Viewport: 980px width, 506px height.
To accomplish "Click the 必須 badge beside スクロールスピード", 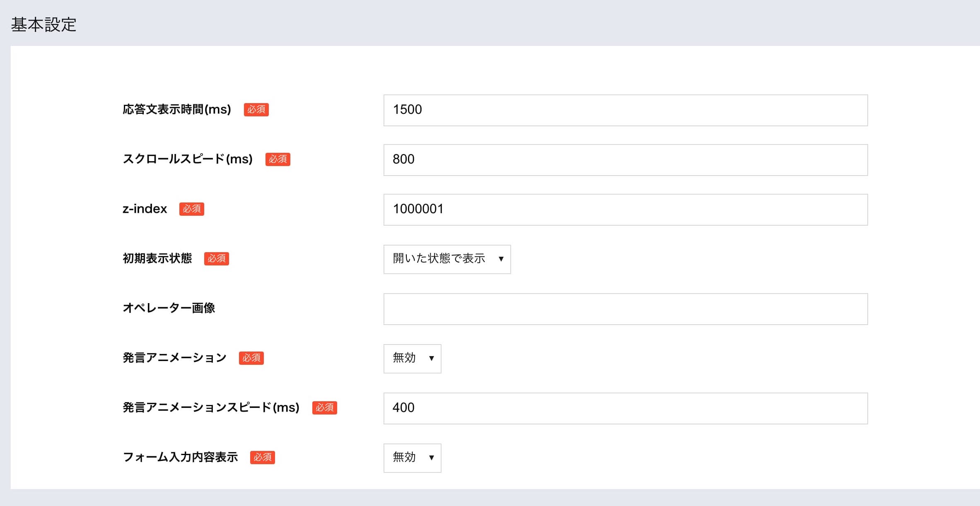I will pos(278,159).
